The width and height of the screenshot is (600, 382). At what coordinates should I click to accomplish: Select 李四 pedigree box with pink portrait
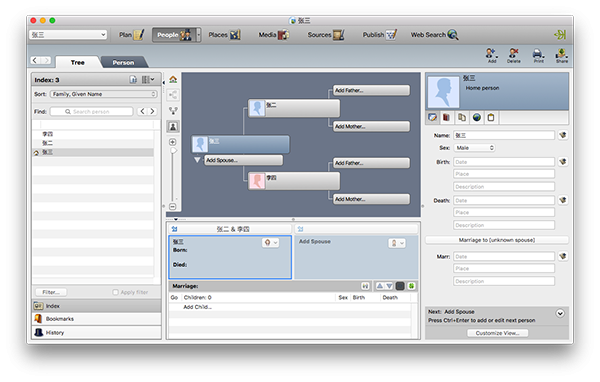click(x=294, y=181)
